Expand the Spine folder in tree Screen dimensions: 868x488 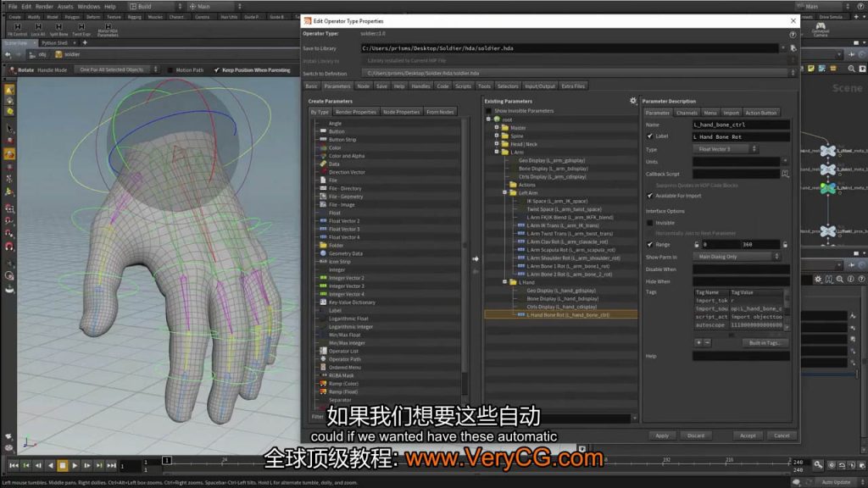[497, 136]
